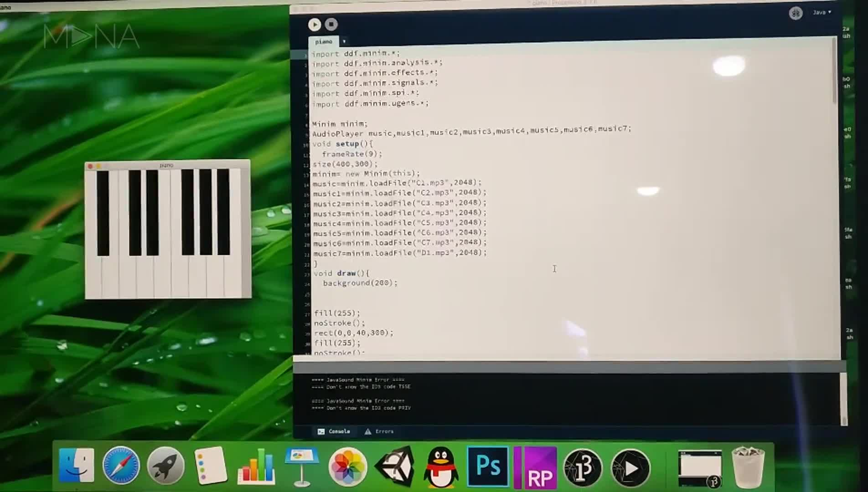Click the 'void setup(){' line
Viewport: 868px width, 492px height.
pos(342,143)
